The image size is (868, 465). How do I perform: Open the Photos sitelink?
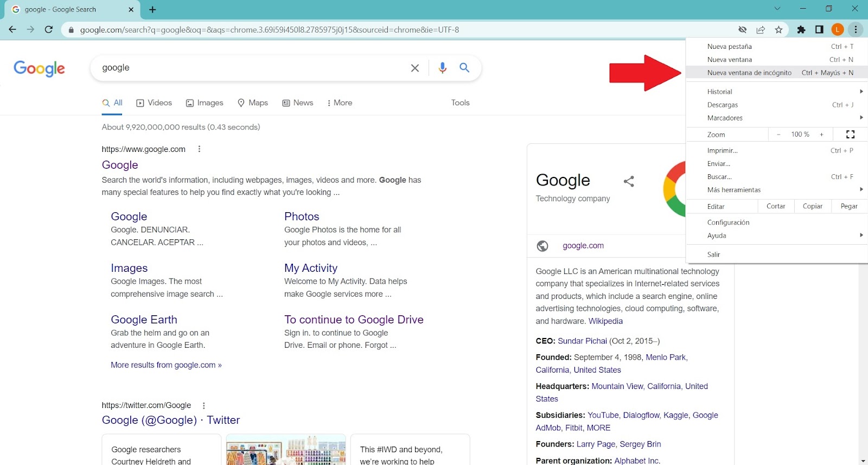tap(302, 216)
